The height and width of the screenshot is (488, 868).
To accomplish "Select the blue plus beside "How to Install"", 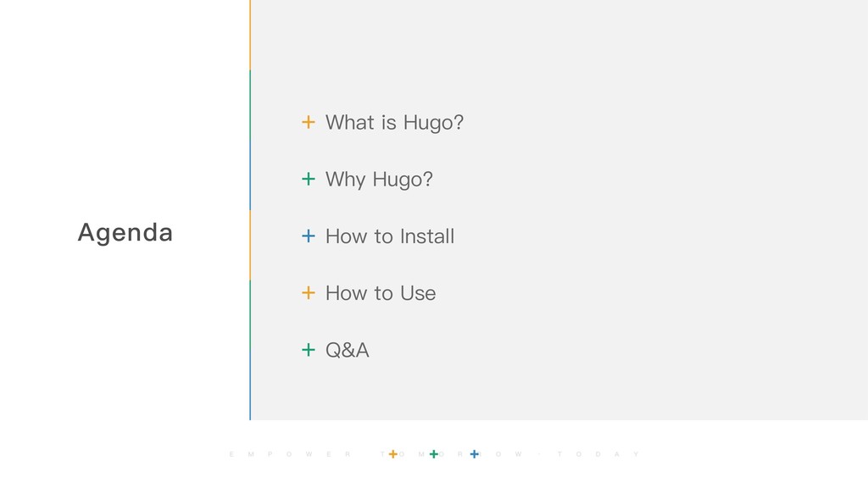I will coord(309,236).
